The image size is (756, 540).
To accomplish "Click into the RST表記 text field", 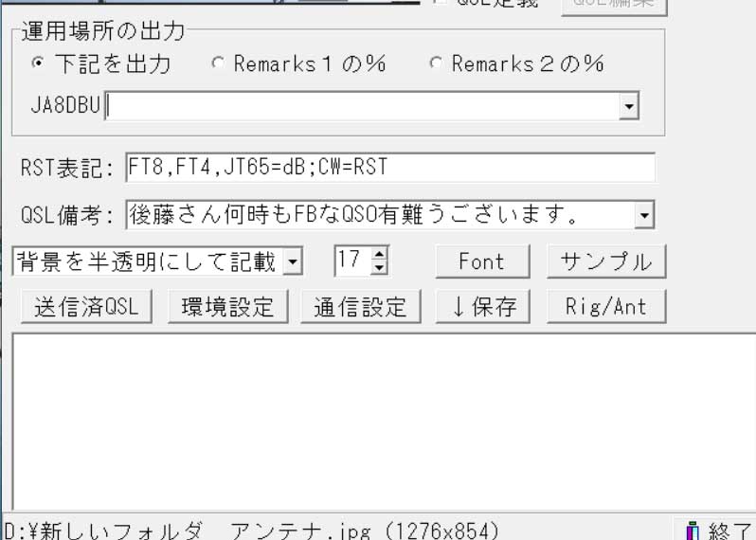I will pos(388,168).
